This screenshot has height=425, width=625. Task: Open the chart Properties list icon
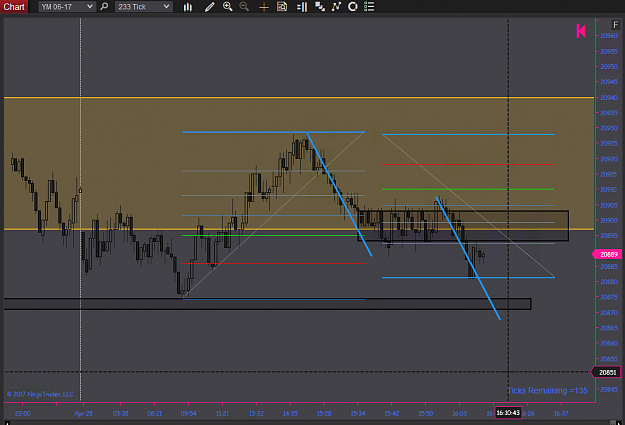(x=369, y=6)
